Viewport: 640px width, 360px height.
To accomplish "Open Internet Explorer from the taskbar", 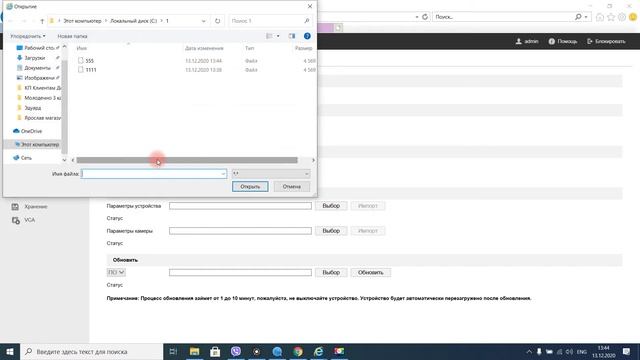I will click(318, 352).
